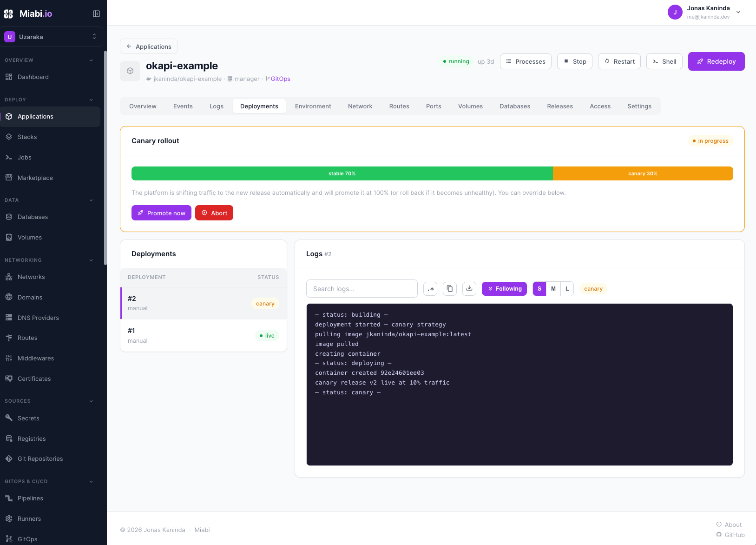Open Pipelines in sidebar
The width and height of the screenshot is (756, 545).
[x=50, y=498]
